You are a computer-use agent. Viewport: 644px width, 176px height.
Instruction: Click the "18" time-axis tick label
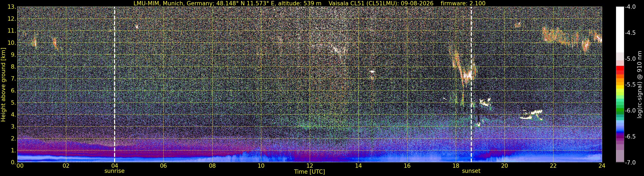pyautogui.click(x=456, y=166)
